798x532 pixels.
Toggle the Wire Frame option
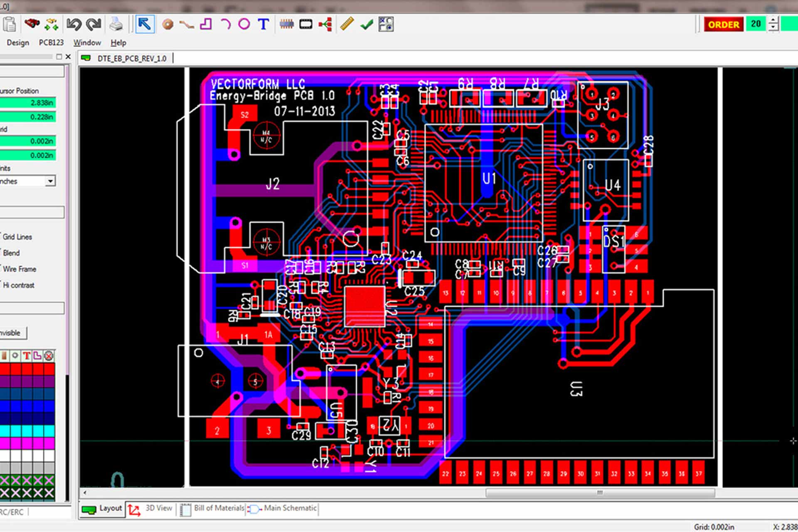pos(19,269)
